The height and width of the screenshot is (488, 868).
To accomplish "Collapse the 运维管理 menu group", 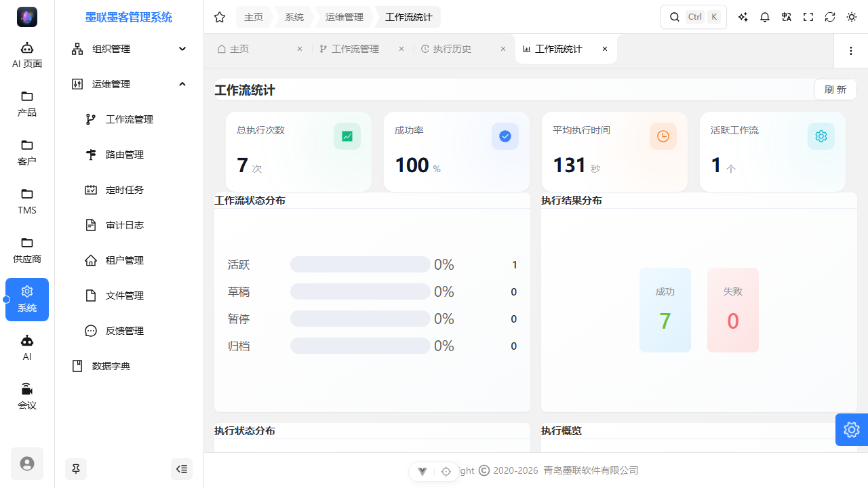I will [x=129, y=84].
